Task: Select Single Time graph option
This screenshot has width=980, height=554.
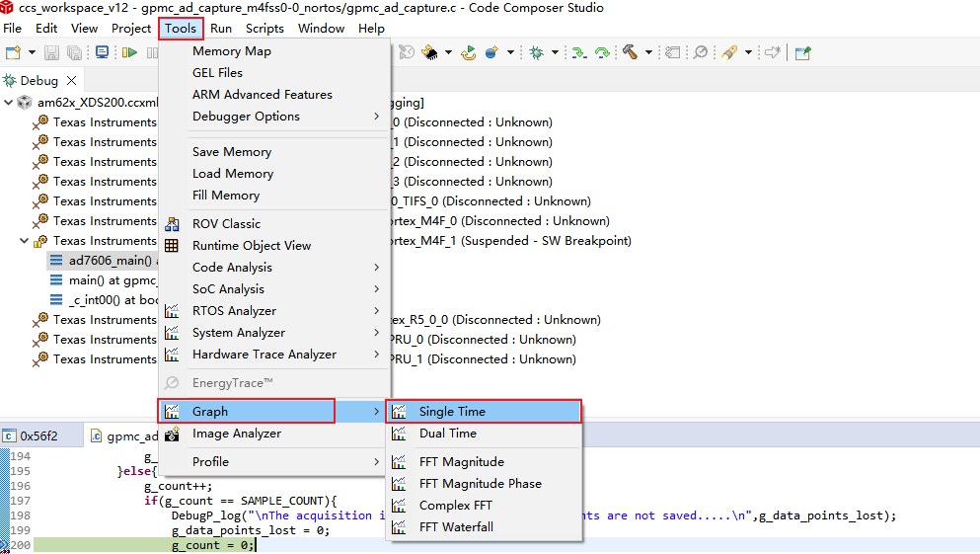Action: [x=484, y=412]
